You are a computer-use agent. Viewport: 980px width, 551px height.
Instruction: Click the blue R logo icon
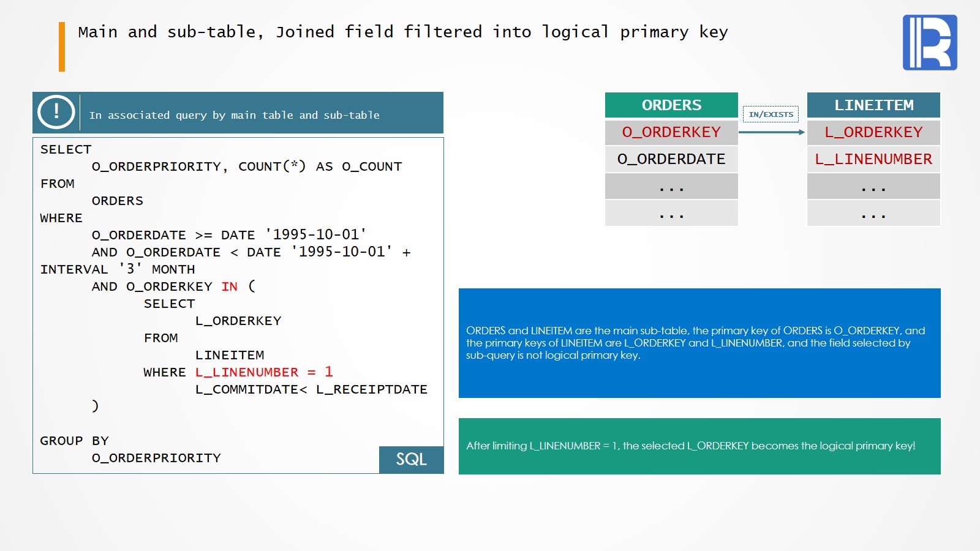point(929,42)
